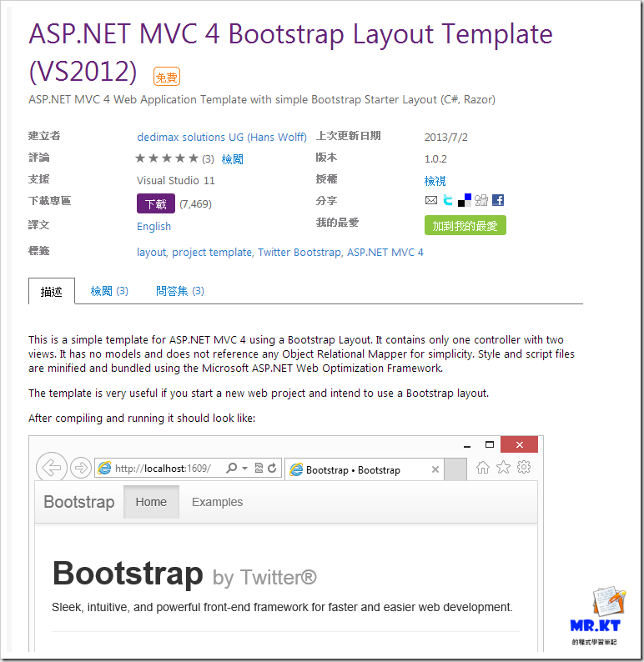Share the template on Digg
This screenshot has height=662, width=644.
click(481, 200)
